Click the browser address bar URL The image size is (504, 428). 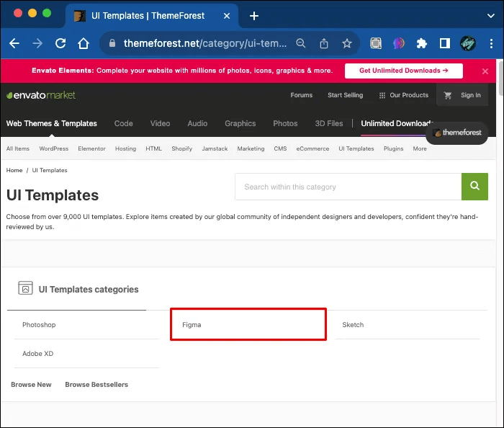205,43
